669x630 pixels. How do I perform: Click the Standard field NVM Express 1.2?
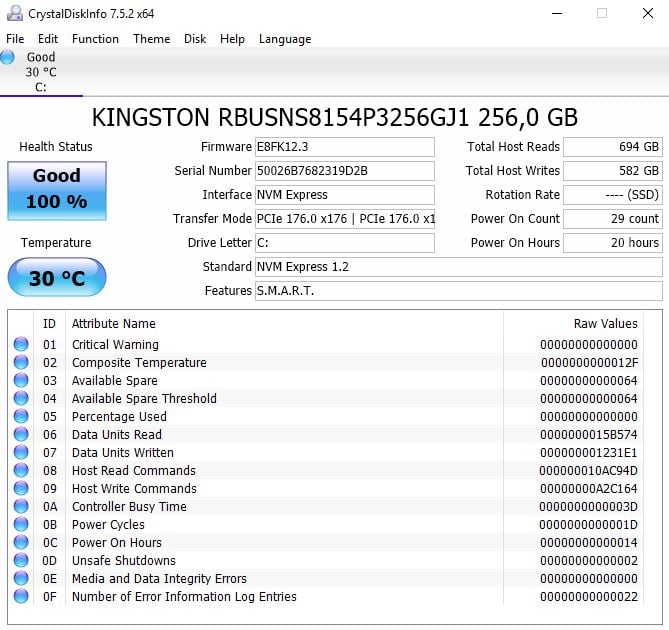coord(459,267)
